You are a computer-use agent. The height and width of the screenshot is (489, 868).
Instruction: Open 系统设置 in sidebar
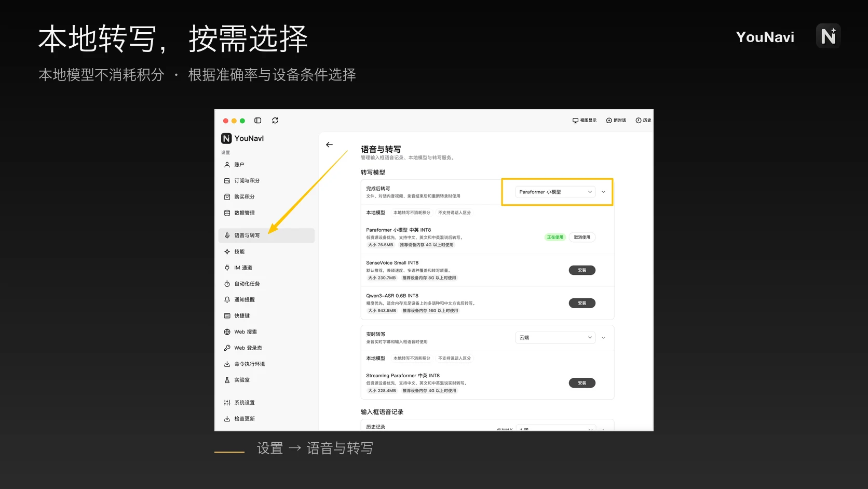click(266, 403)
